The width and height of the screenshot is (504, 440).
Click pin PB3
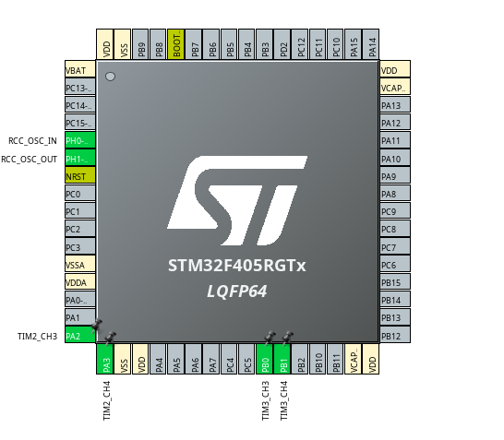click(x=265, y=44)
